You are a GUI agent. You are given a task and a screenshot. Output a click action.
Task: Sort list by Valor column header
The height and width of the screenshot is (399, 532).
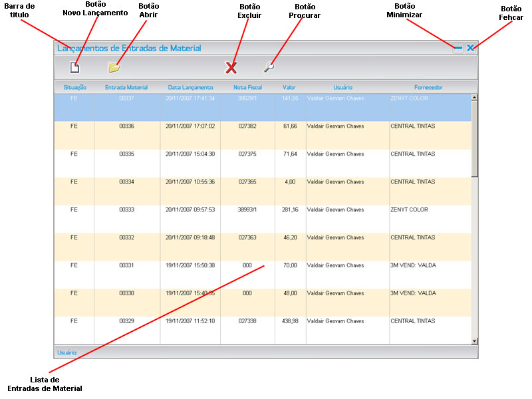[x=289, y=87]
